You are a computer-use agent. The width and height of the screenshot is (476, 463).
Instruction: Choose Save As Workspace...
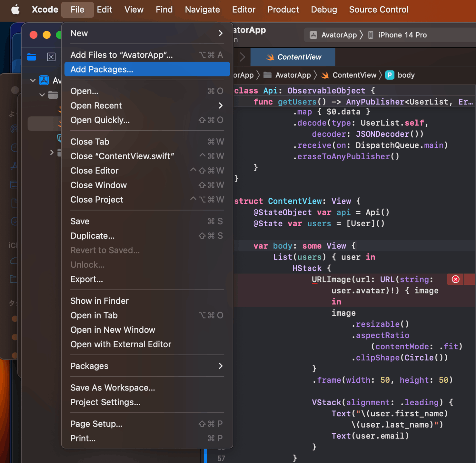(147, 388)
